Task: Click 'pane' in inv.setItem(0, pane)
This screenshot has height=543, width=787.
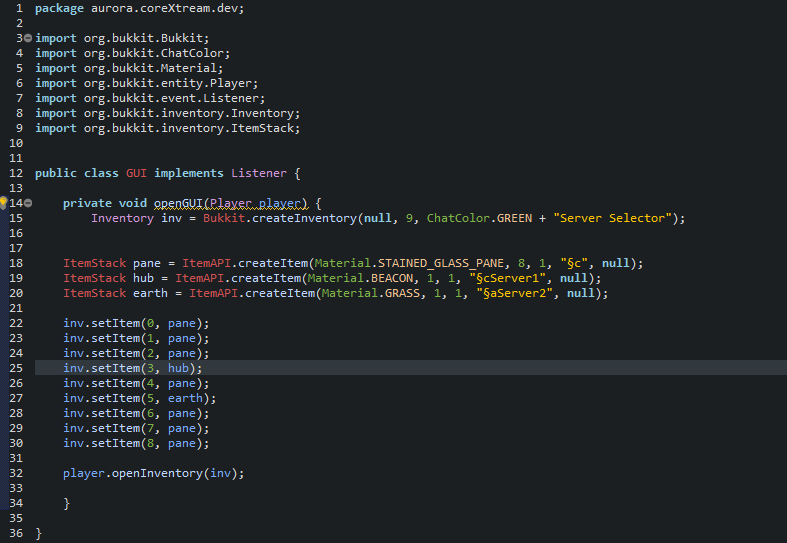Action: [x=182, y=323]
